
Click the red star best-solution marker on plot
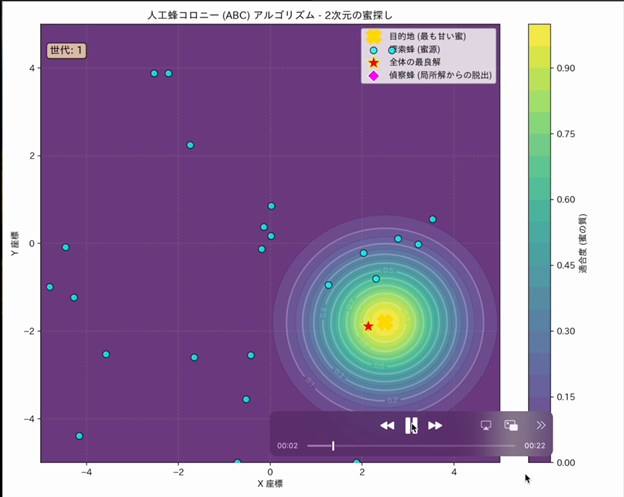(368, 326)
